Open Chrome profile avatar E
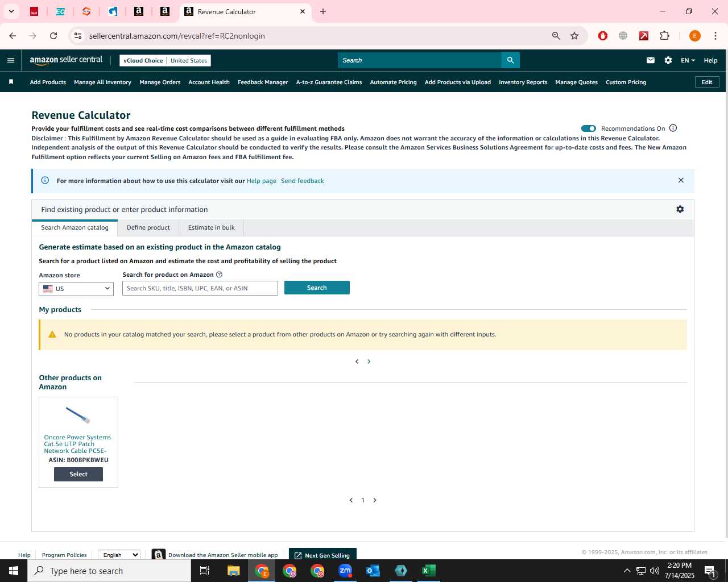728x582 pixels. point(694,36)
